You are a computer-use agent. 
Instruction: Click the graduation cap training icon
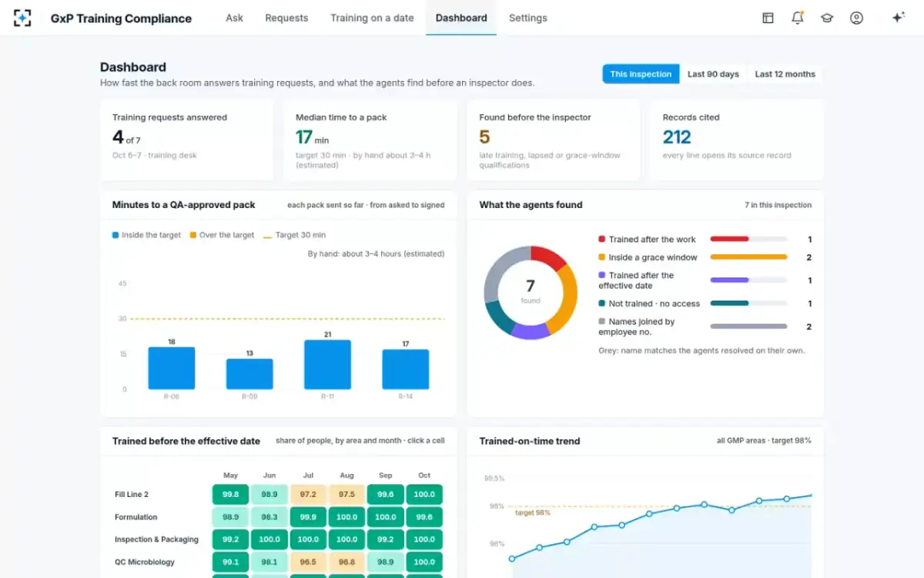(x=827, y=18)
